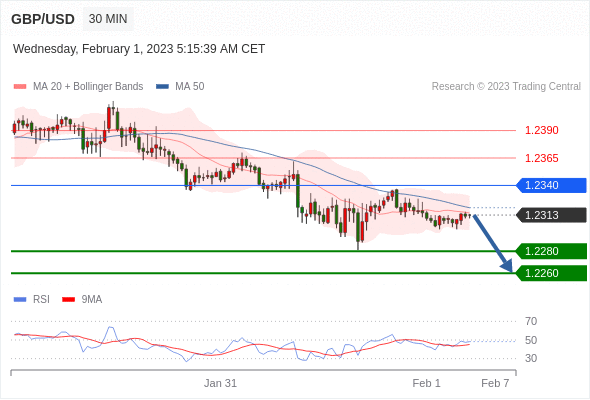Click the '9MA' legend label
This screenshot has width=590, height=400.
tap(92, 300)
